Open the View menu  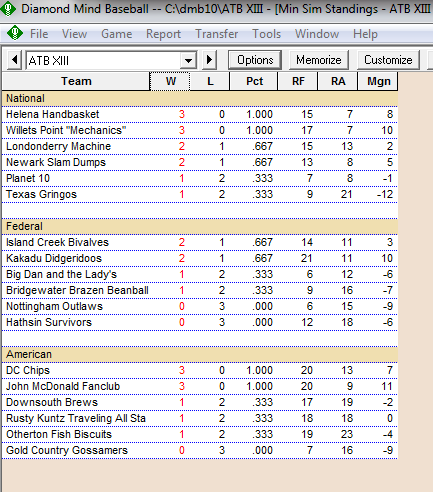pos(74,34)
